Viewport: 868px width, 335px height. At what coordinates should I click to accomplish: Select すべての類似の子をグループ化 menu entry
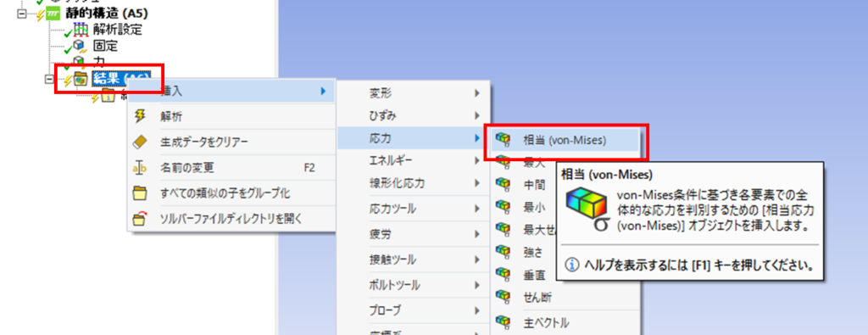coord(231,193)
